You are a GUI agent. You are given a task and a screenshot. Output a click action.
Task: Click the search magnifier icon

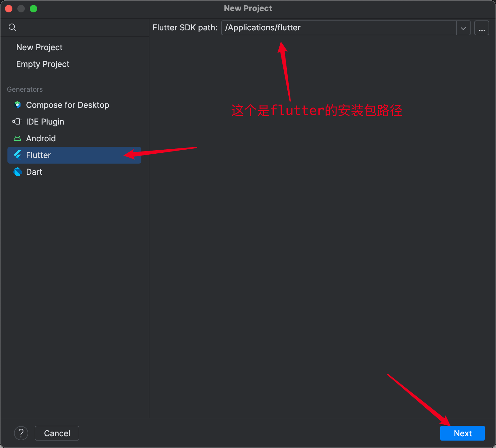tap(12, 27)
